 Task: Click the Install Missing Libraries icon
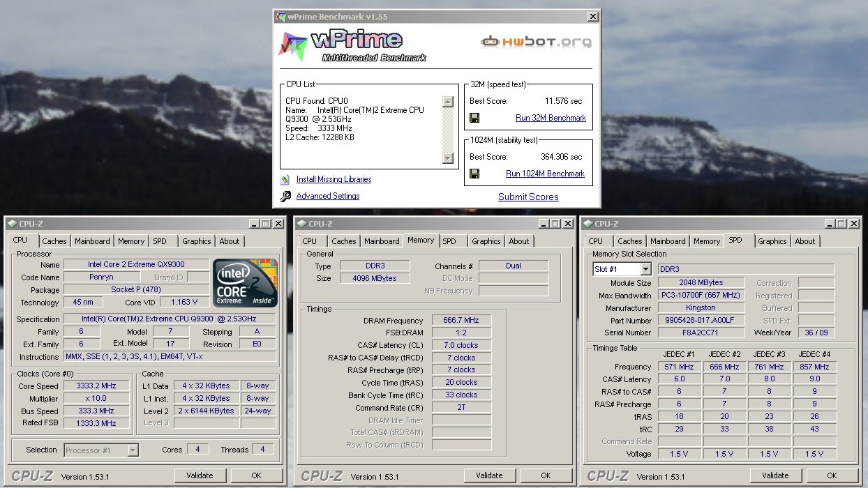point(285,179)
